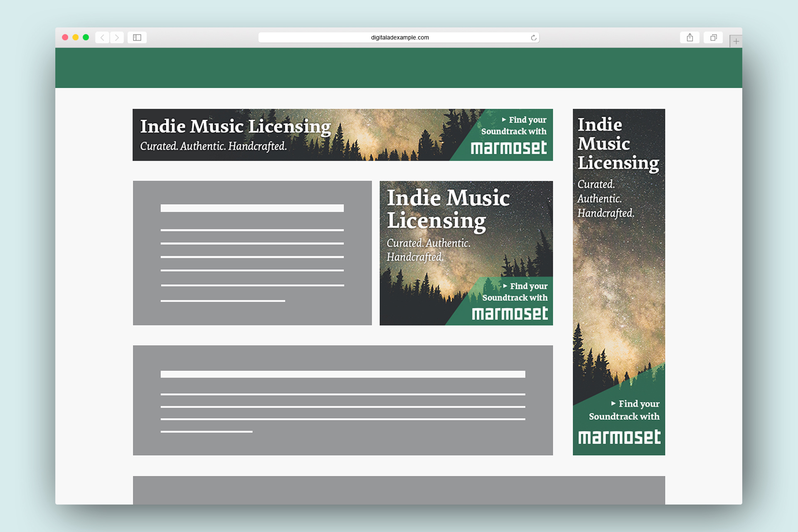
Task: Focus the digitaladexample.com address bar
Action: (x=399, y=37)
